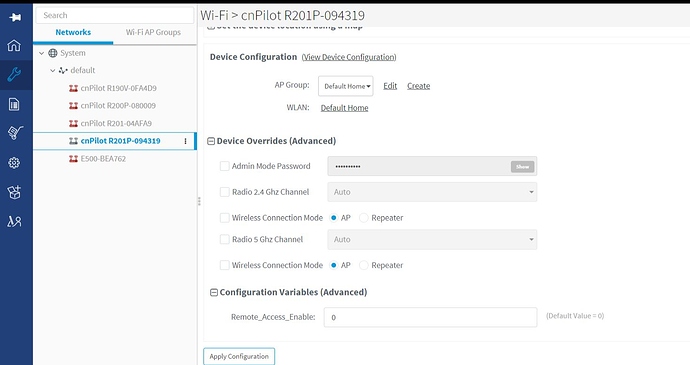
Task: Open the Onboarding cart icon
Action: (x=15, y=133)
